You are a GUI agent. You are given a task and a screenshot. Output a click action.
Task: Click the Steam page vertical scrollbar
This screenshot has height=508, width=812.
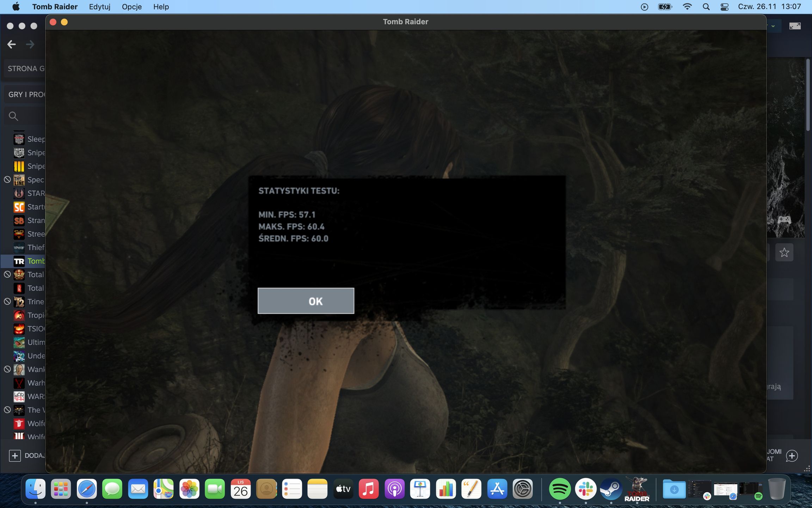pyautogui.click(x=808, y=95)
